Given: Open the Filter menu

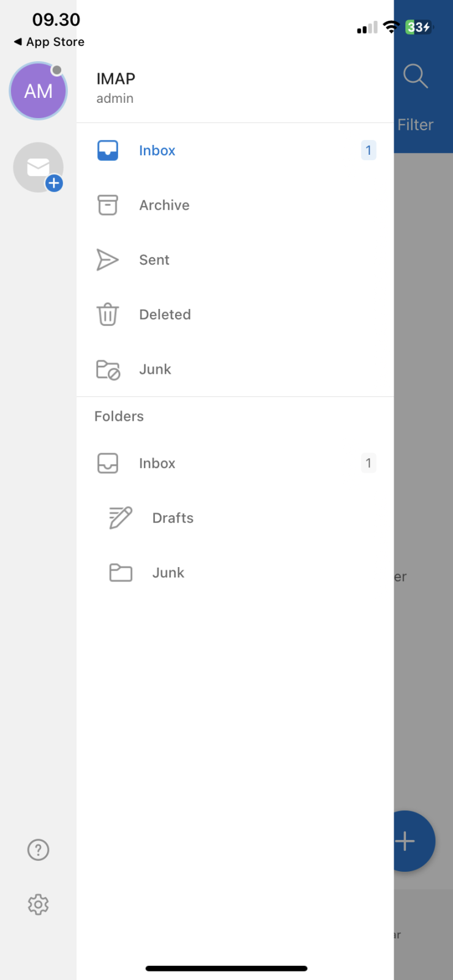Looking at the screenshot, I should (416, 124).
